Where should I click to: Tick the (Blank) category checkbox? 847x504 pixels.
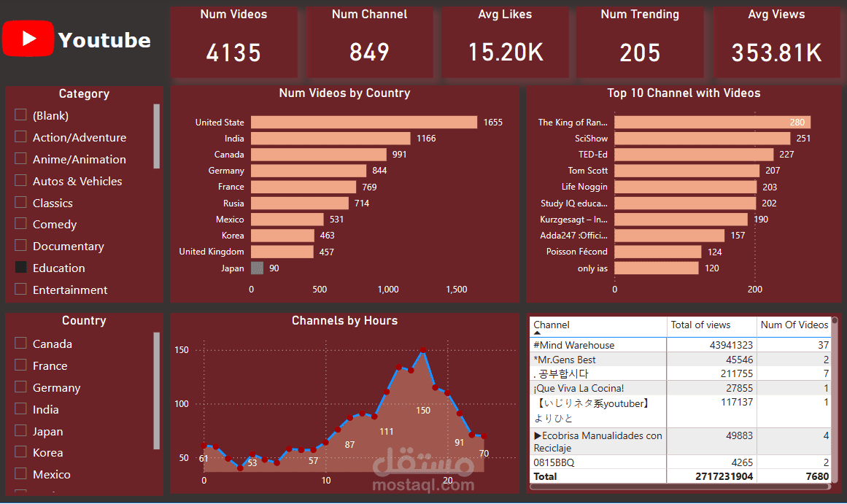point(20,115)
